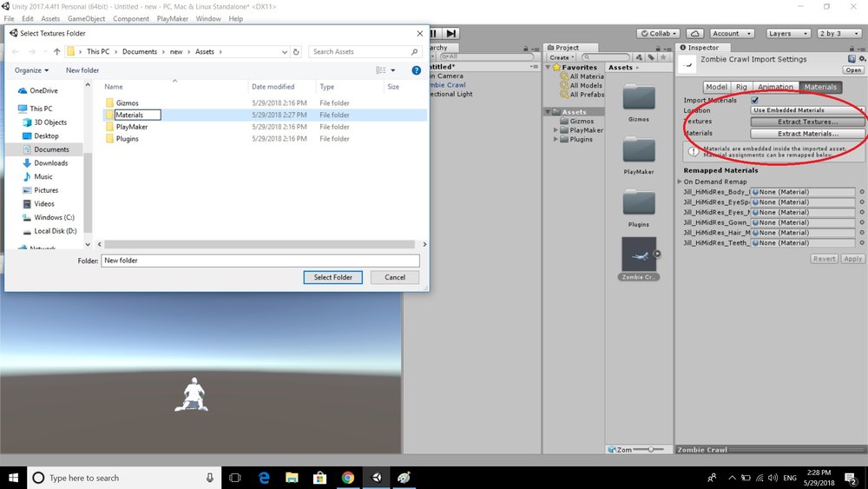The width and height of the screenshot is (868, 489).
Task: Expand the On Demand Remap foldout
Action: pyautogui.click(x=680, y=182)
